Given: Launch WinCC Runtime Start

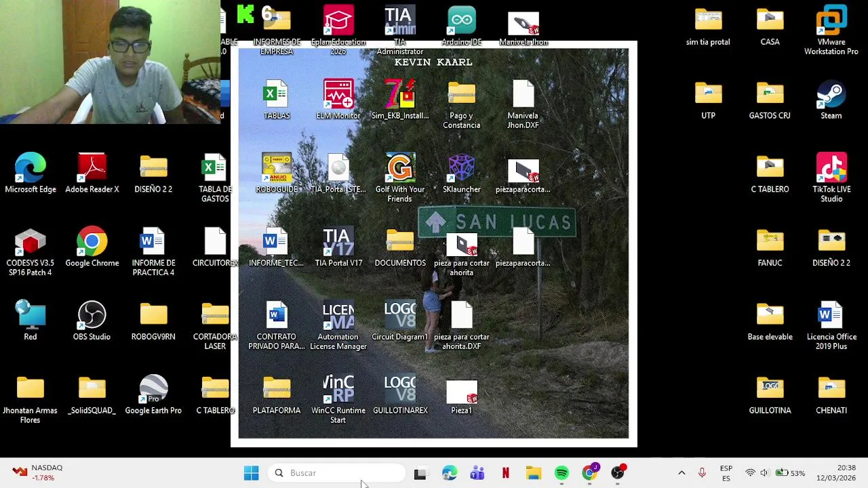Looking at the screenshot, I should (338, 400).
